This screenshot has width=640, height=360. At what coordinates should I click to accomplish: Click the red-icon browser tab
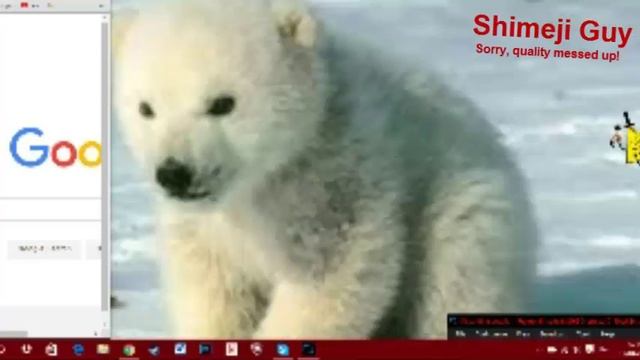(29, 6)
